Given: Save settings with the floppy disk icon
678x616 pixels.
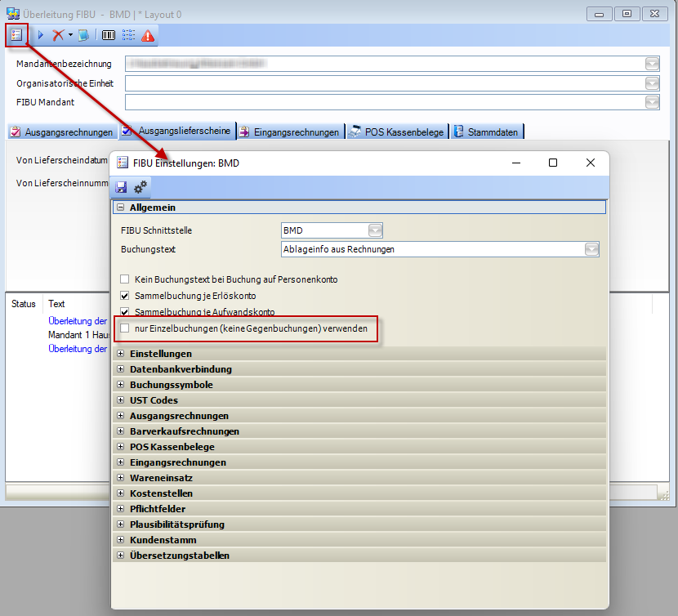Looking at the screenshot, I should [122, 187].
